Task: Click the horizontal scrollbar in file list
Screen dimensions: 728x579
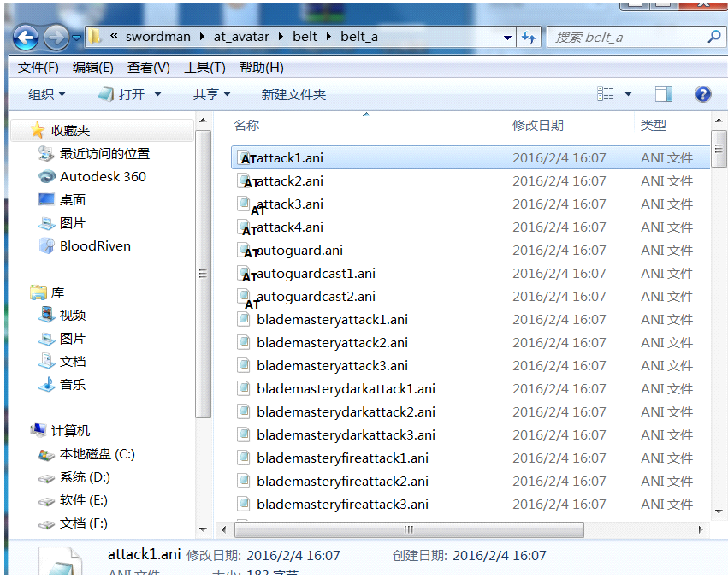Action: tap(408, 529)
